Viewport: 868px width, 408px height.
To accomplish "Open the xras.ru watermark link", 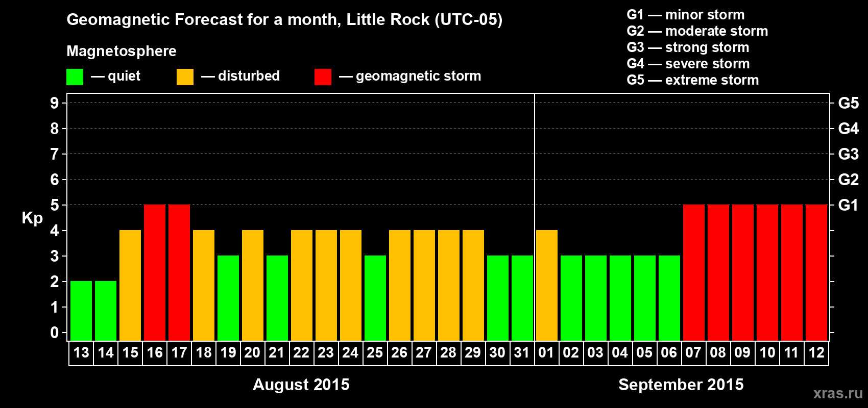I will click(x=838, y=393).
